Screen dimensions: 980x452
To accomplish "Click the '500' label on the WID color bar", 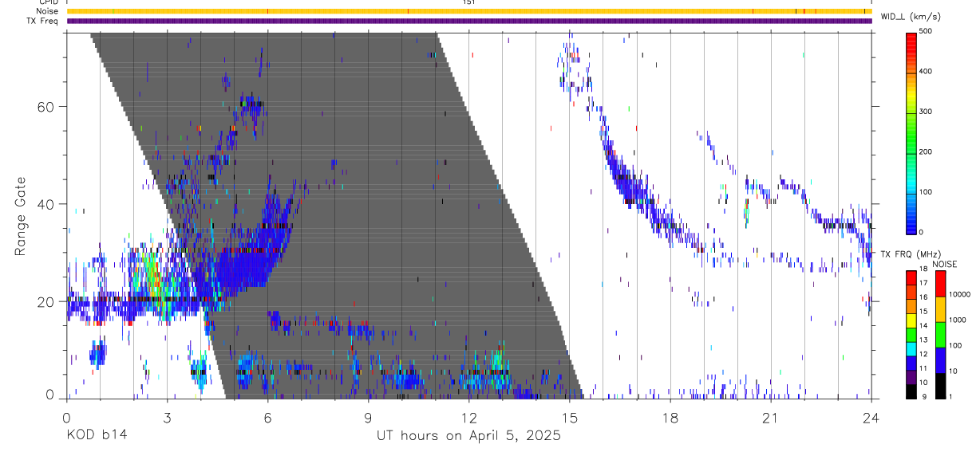I will coord(926,31).
